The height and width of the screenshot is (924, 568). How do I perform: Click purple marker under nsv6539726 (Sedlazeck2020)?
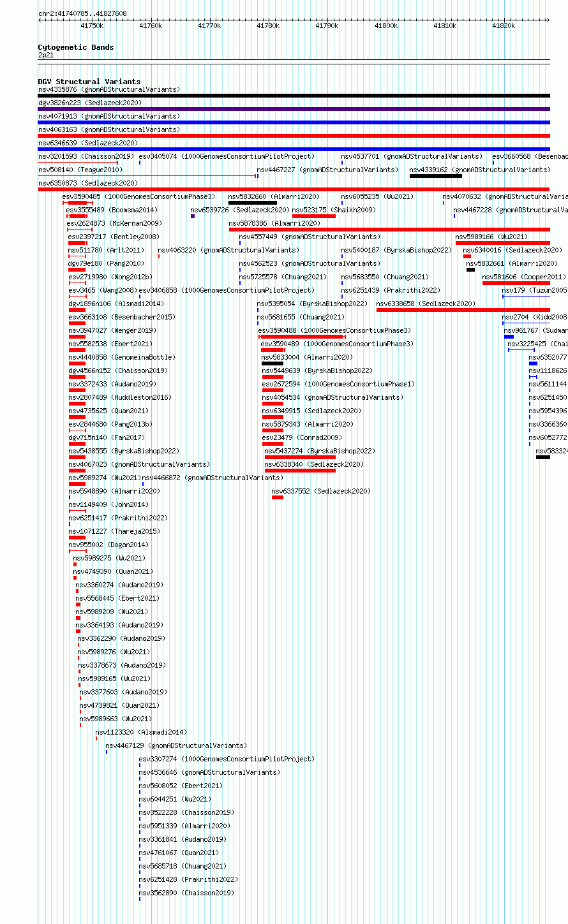[x=193, y=216]
